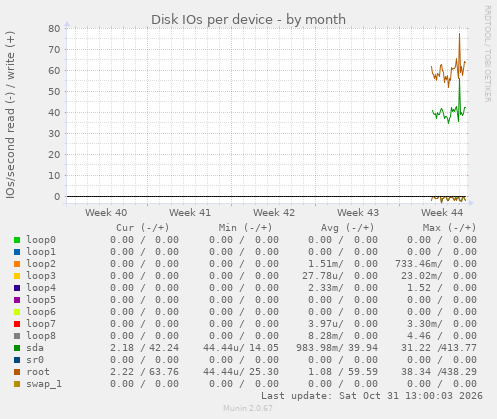
Task: Select the loop0 legend label
Action: click(x=41, y=240)
